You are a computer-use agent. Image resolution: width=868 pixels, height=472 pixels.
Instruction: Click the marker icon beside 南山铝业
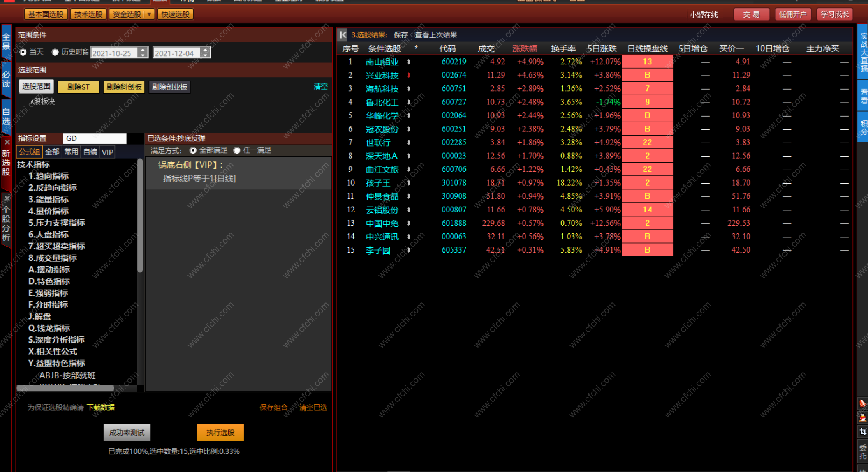pyautogui.click(x=409, y=62)
